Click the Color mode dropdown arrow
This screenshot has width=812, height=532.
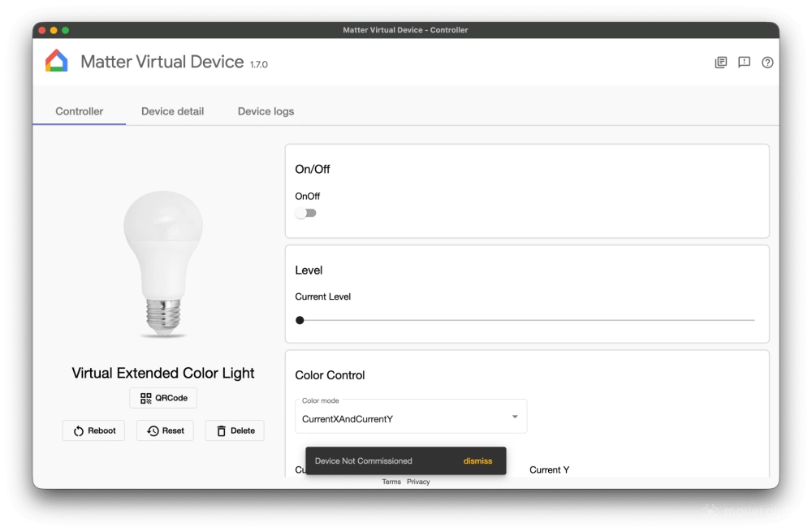point(515,417)
